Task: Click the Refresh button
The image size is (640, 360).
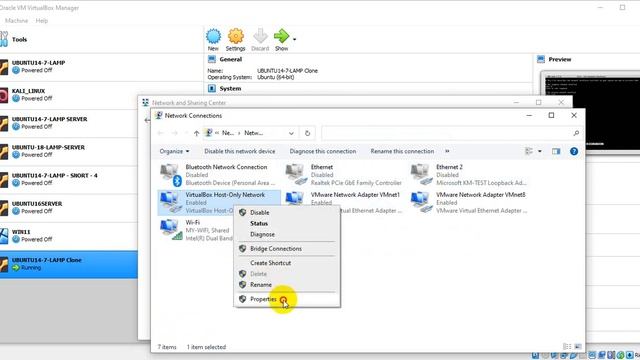Action: point(307,133)
